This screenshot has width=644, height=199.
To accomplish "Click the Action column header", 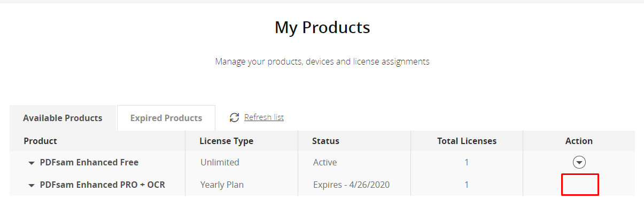I will [x=579, y=141].
